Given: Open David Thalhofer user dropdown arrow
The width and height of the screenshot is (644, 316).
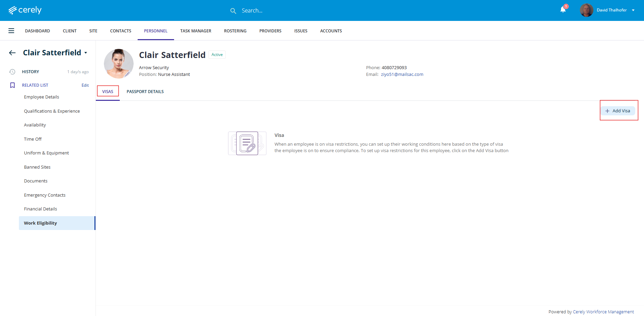Looking at the screenshot, I should click(x=633, y=10).
